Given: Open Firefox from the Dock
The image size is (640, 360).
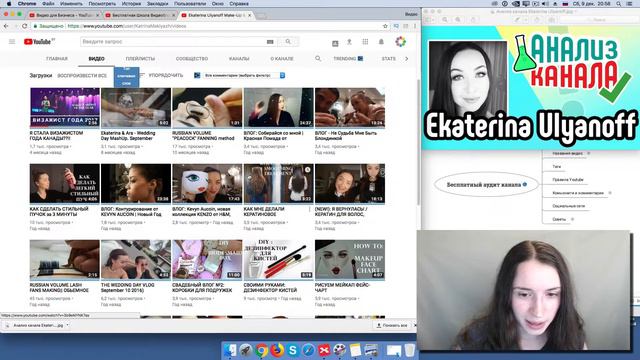Looking at the screenshot, I should [277, 350].
